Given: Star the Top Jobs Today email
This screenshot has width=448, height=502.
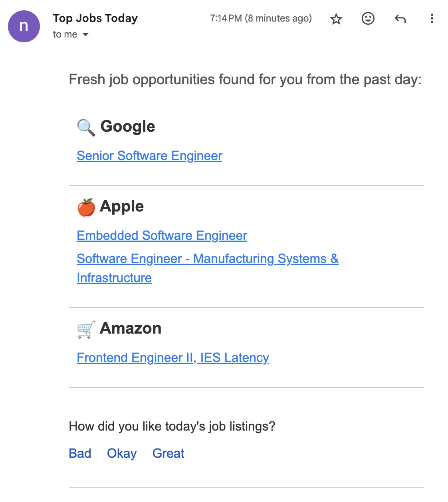Looking at the screenshot, I should pos(336,18).
